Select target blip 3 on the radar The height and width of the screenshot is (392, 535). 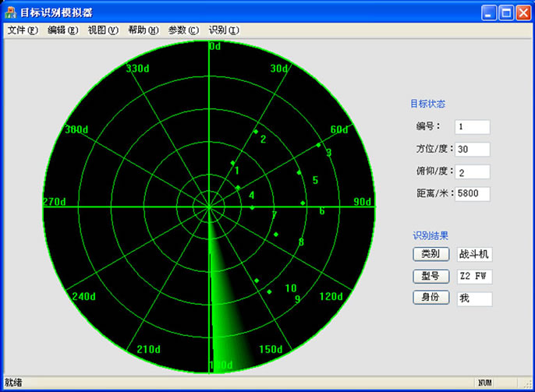tap(318, 145)
